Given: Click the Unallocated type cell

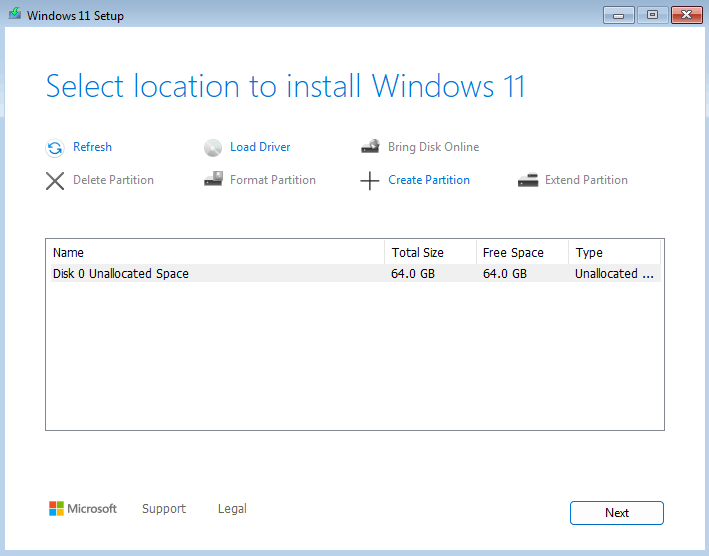Looking at the screenshot, I should (614, 273).
